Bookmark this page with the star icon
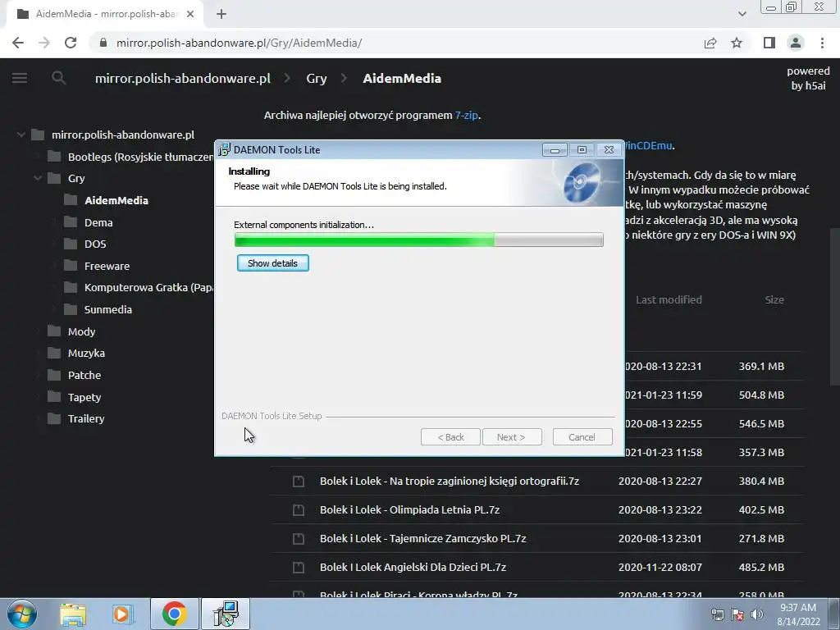 click(x=737, y=43)
